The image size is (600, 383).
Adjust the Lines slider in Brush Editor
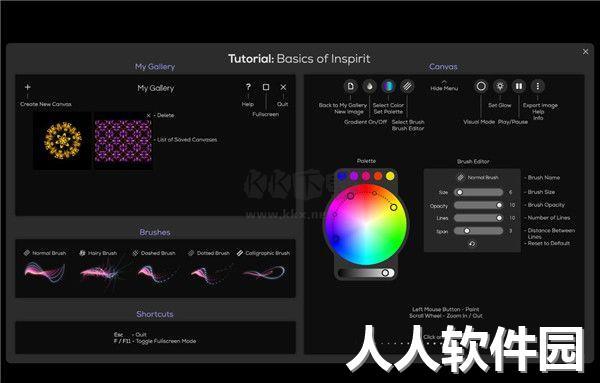pos(478,218)
